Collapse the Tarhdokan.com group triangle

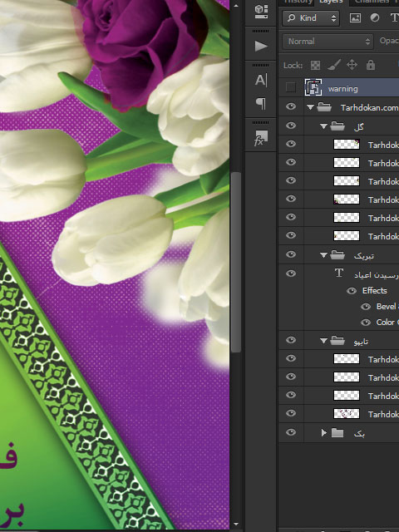tap(310, 107)
